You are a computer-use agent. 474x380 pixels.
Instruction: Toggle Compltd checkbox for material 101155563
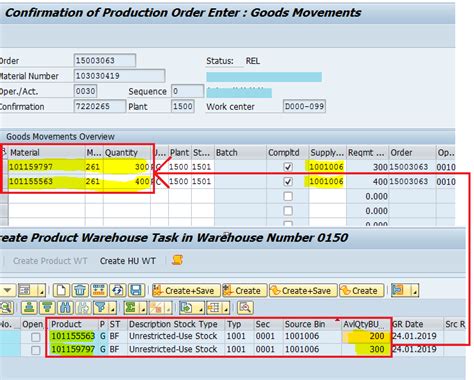pos(288,181)
